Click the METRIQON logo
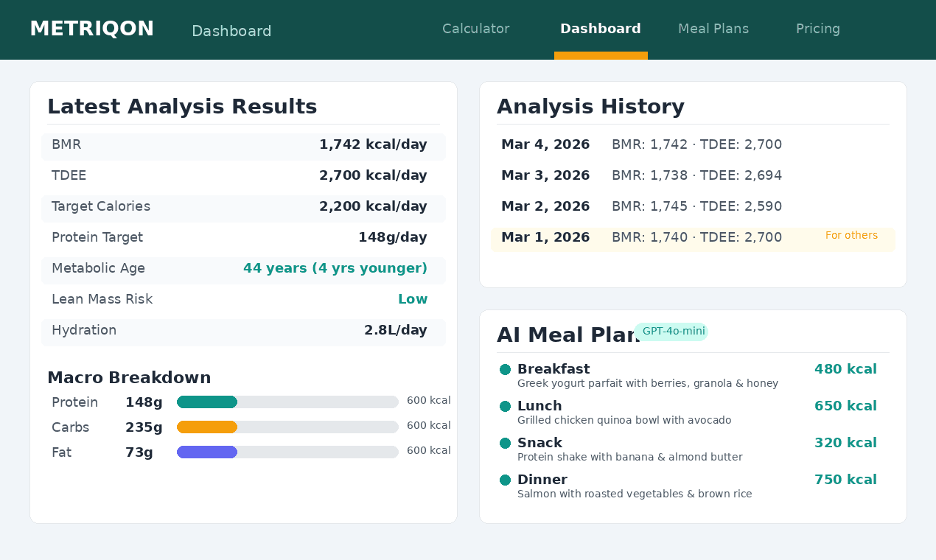936x560 pixels. point(91,28)
